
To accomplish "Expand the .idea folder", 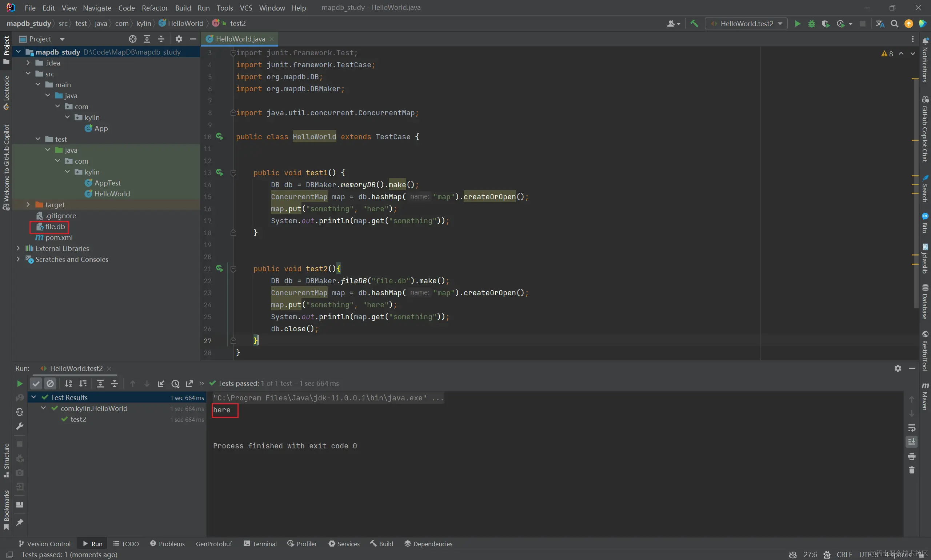I will click(x=28, y=63).
